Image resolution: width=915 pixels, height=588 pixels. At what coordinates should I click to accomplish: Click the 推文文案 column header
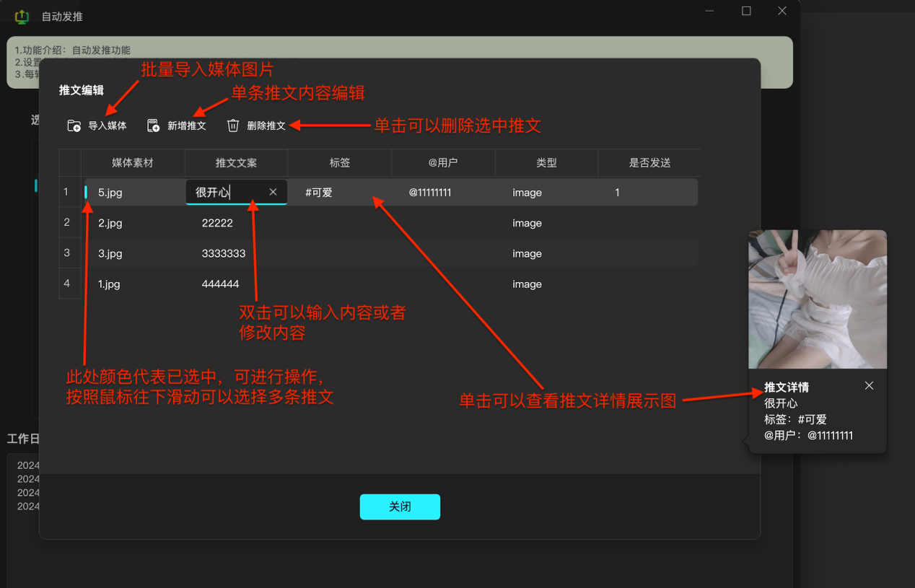click(x=236, y=163)
